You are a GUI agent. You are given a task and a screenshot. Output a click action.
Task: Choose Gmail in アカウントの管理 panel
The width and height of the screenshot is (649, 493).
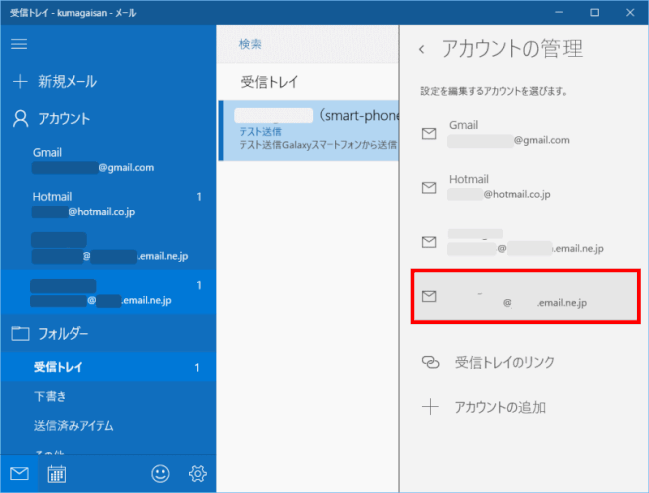(526, 133)
